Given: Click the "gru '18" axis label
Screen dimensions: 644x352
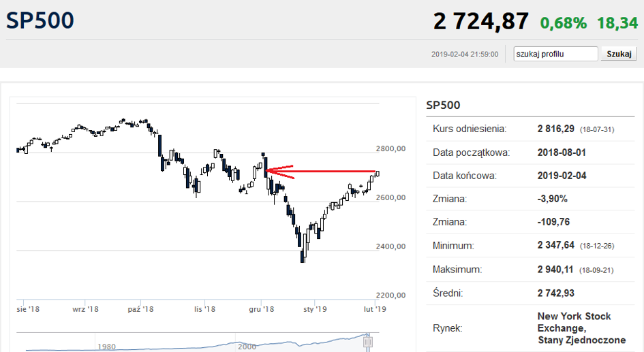Looking at the screenshot, I should pyautogui.click(x=261, y=309).
